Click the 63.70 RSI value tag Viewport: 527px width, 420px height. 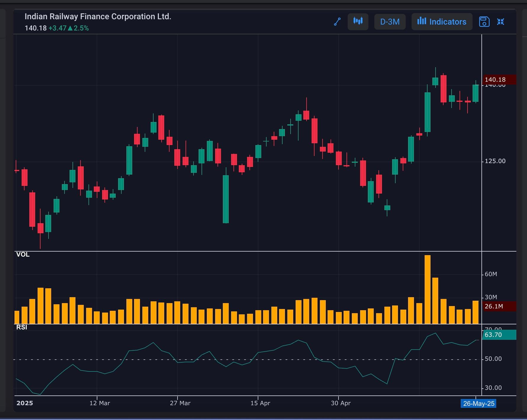coord(499,335)
